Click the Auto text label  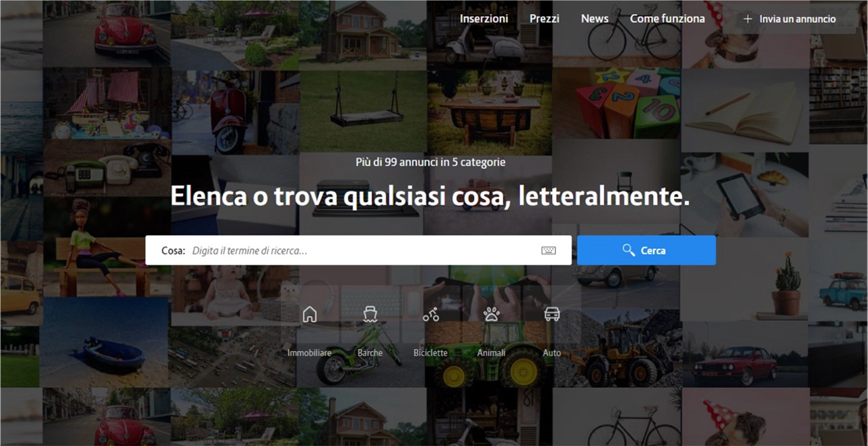point(552,353)
